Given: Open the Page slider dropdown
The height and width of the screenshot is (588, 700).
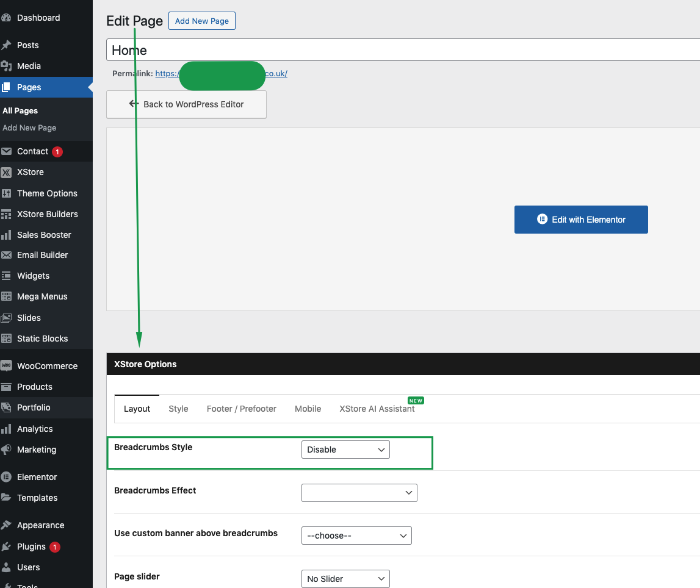Looking at the screenshot, I should [345, 579].
